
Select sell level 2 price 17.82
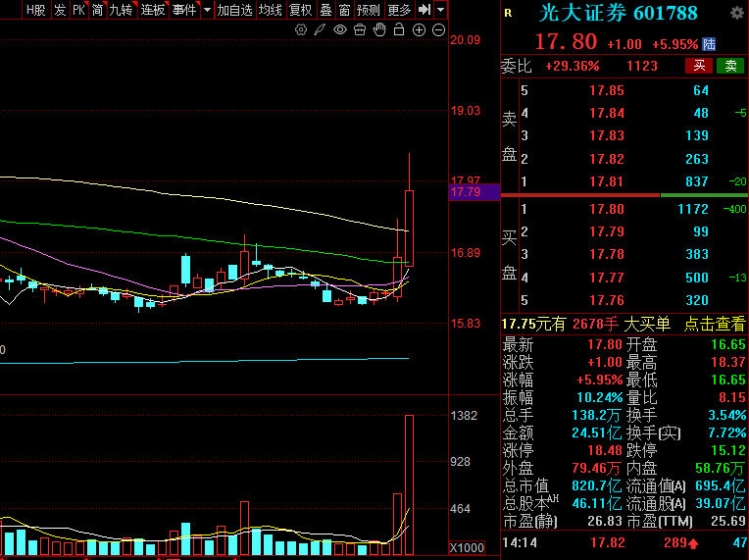pos(607,159)
